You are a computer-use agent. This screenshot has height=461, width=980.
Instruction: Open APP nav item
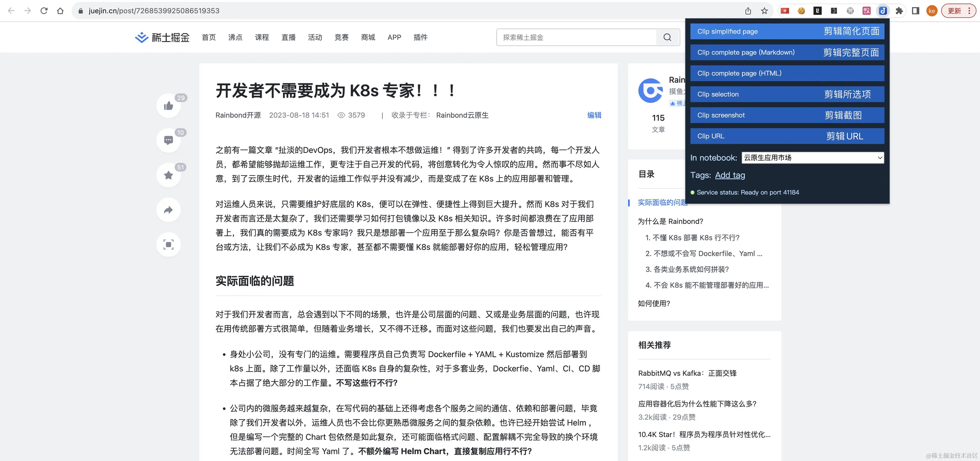click(394, 37)
